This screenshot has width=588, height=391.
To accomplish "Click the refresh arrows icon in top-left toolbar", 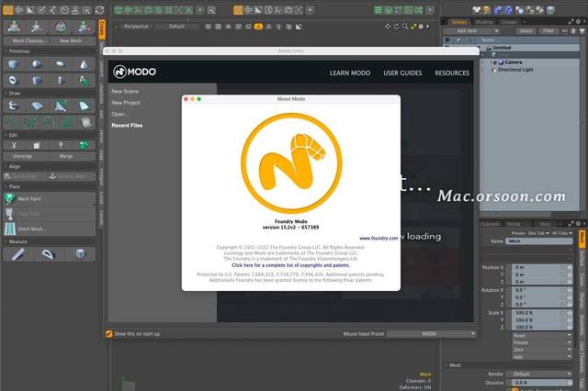I will (x=99, y=10).
